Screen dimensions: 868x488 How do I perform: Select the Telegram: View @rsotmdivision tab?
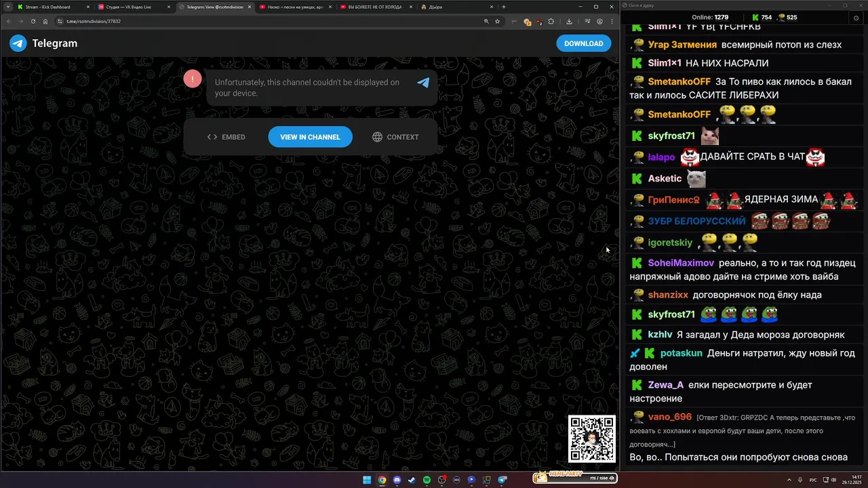point(215,7)
